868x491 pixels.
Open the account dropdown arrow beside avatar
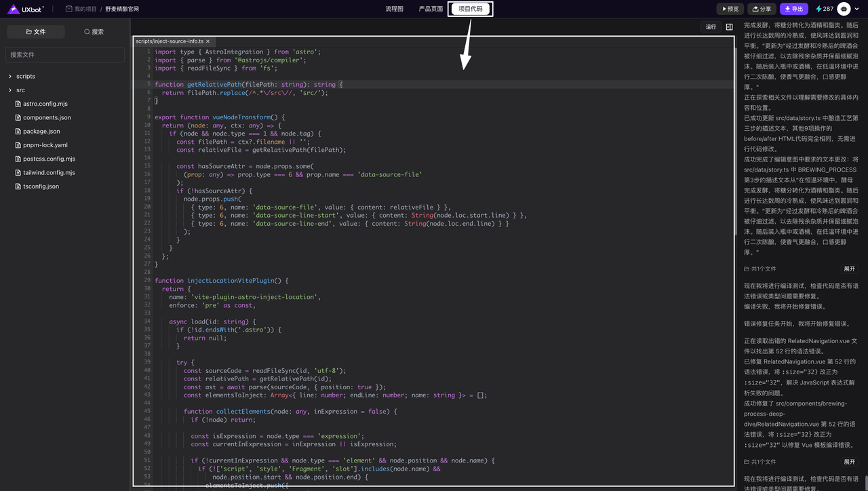pyautogui.click(x=856, y=9)
